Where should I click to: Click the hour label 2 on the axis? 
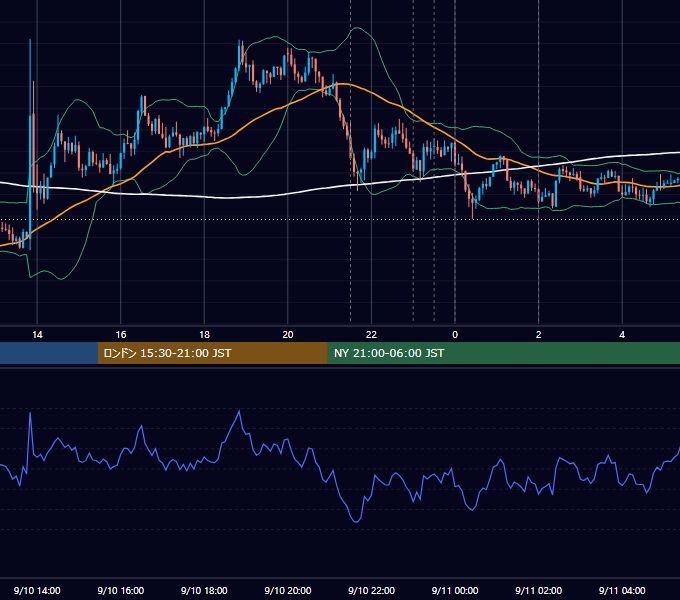tap(539, 335)
